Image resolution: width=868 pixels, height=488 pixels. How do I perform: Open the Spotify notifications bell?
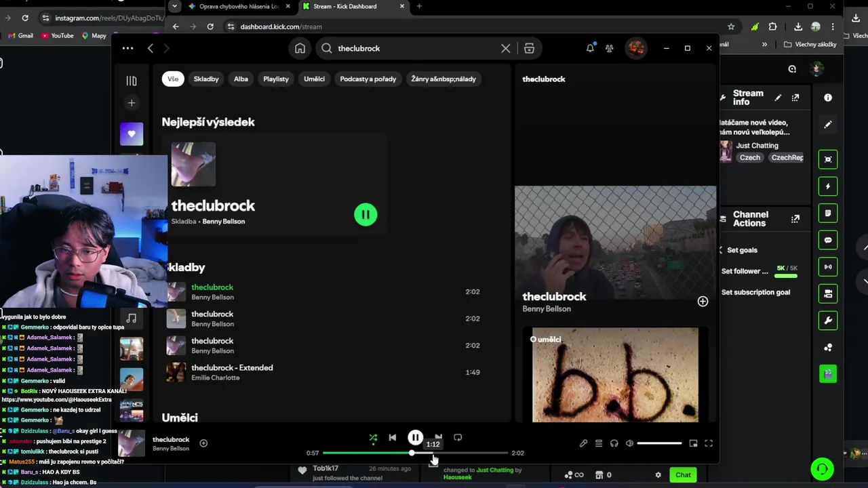[x=590, y=48]
